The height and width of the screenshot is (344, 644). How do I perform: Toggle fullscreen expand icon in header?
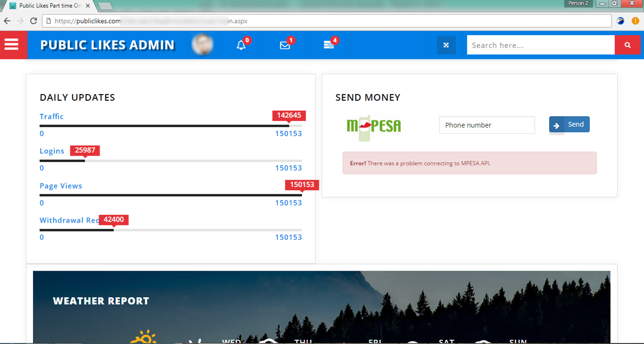click(446, 45)
